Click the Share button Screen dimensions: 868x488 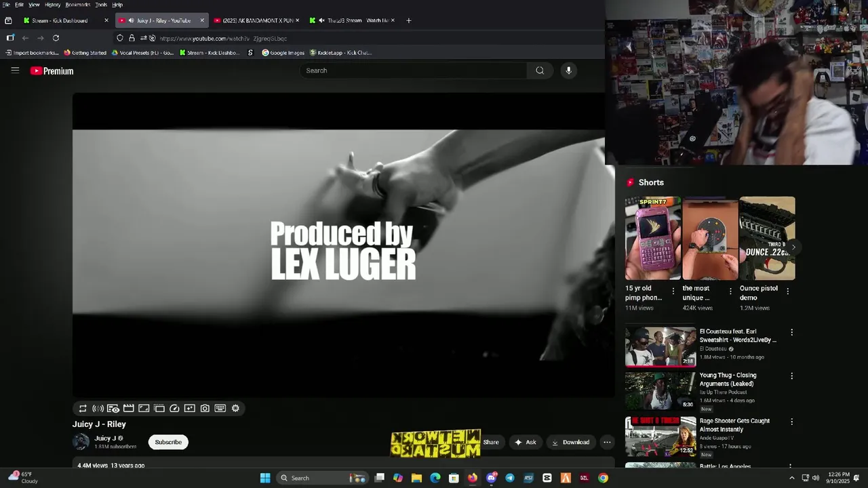[491, 442]
